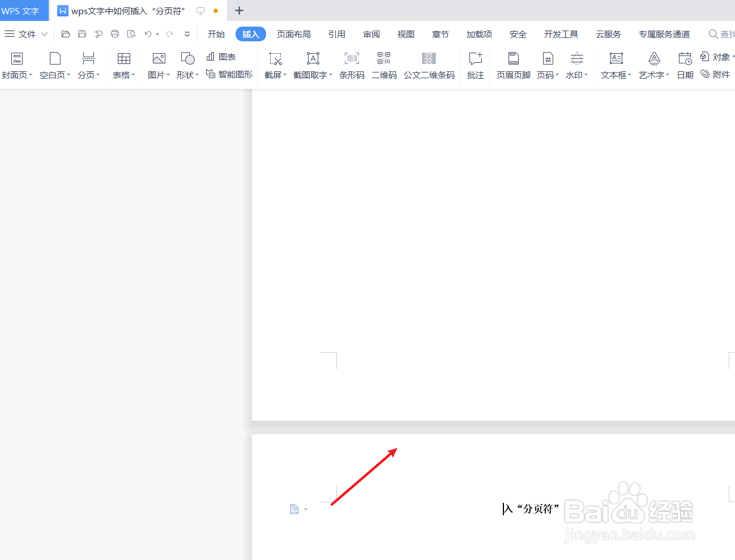Expand the 对象 object dropdown
Image resolution: width=735 pixels, height=560 pixels.
[733, 57]
